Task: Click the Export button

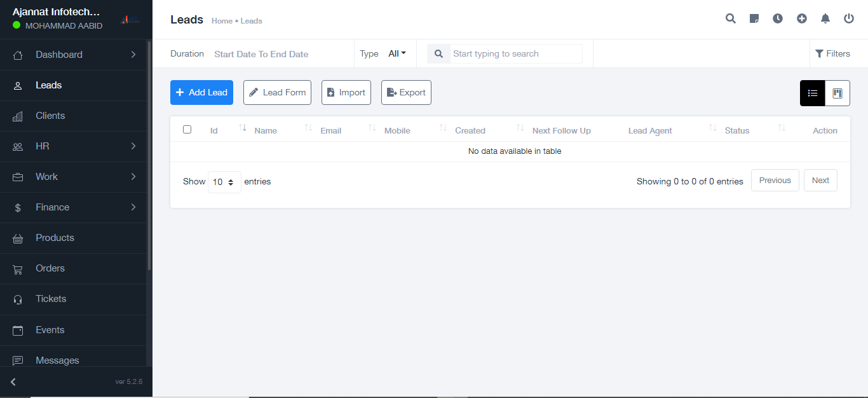Action: pos(406,93)
